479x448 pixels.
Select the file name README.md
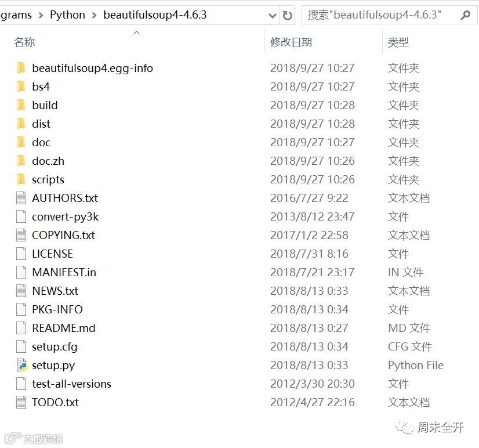tap(64, 328)
